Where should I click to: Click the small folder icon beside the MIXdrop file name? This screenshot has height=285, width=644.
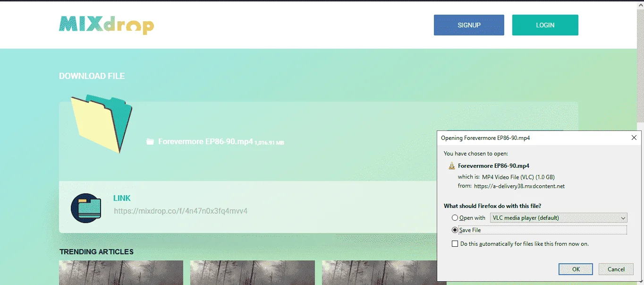coord(150,142)
